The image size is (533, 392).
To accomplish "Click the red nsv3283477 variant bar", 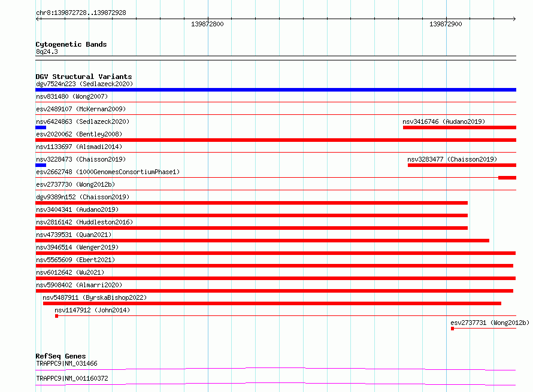I will (x=462, y=165).
